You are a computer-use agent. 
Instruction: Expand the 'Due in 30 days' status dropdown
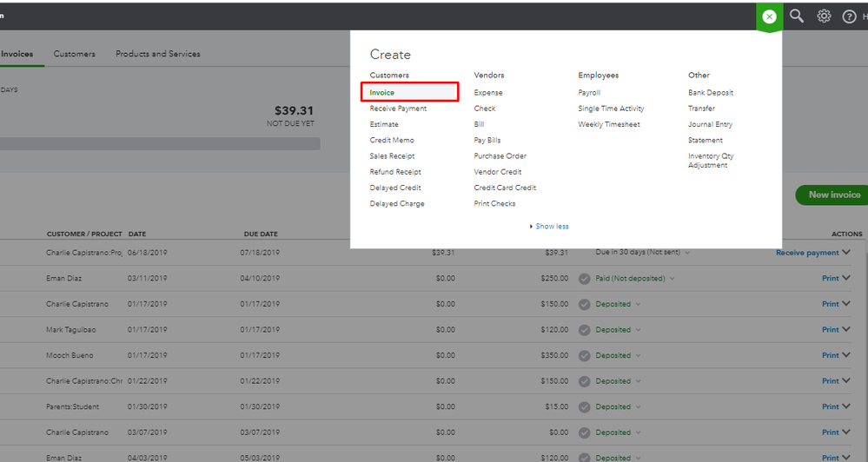click(687, 253)
